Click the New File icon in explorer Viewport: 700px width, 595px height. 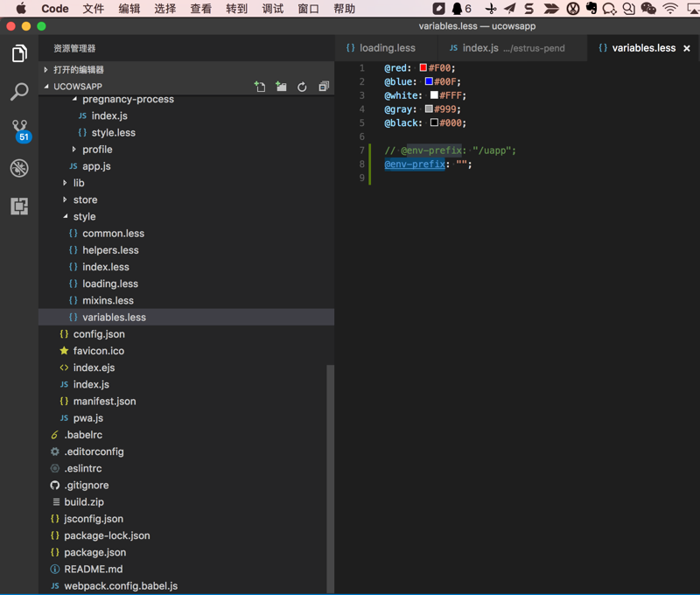tap(260, 87)
